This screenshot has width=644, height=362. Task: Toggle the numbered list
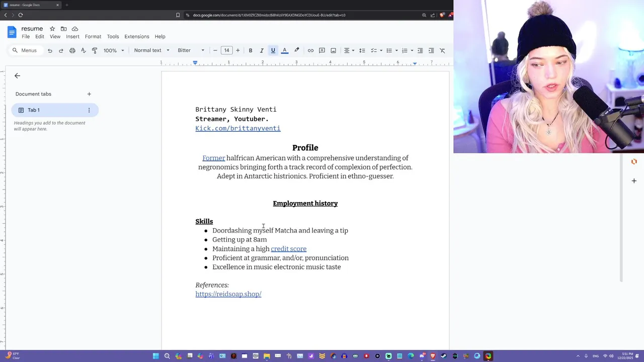pyautogui.click(x=405, y=50)
